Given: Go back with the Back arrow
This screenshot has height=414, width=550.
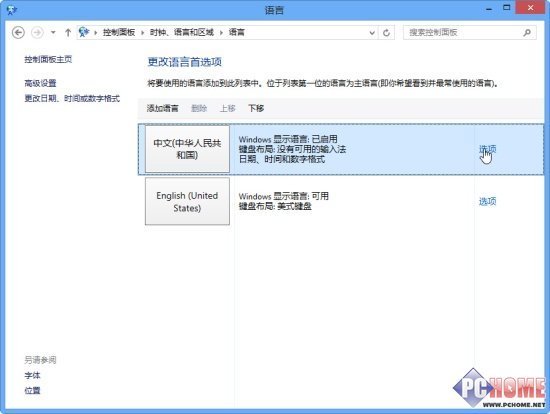Looking at the screenshot, I should pyautogui.click(x=18, y=33).
